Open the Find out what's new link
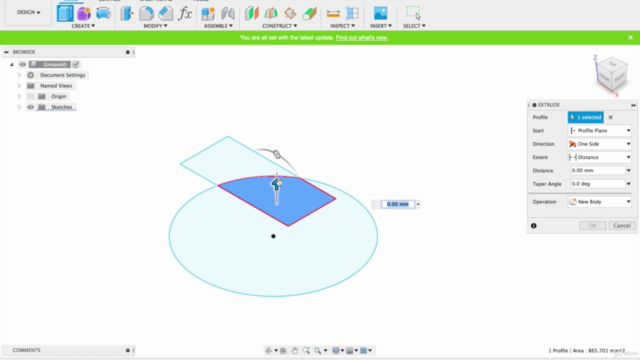Image resolution: width=640 pixels, height=360 pixels. pos(362,38)
